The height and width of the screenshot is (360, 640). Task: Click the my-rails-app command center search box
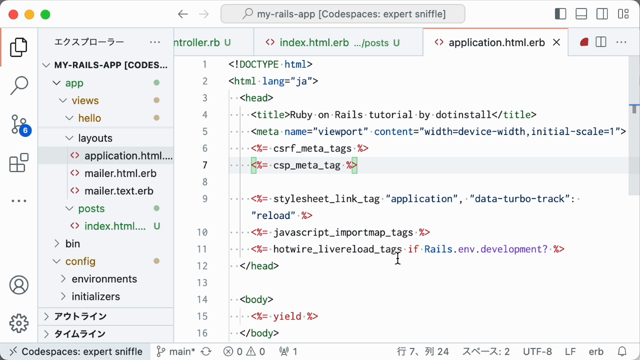click(343, 14)
